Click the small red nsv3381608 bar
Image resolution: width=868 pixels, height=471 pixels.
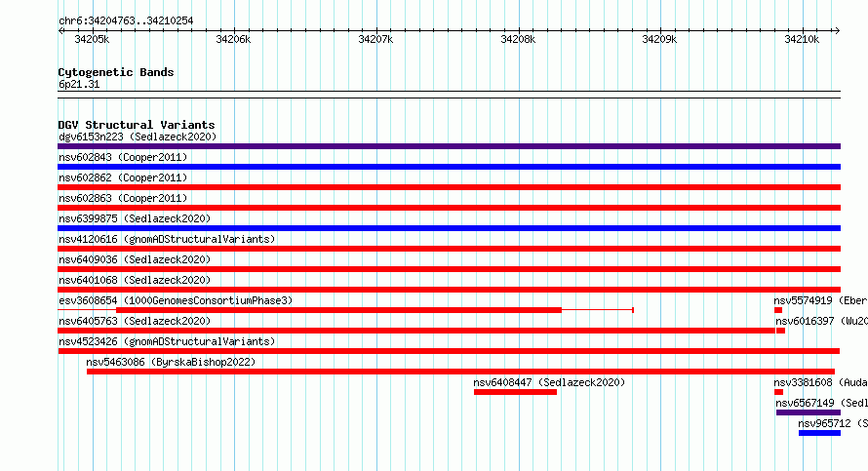coord(779,392)
